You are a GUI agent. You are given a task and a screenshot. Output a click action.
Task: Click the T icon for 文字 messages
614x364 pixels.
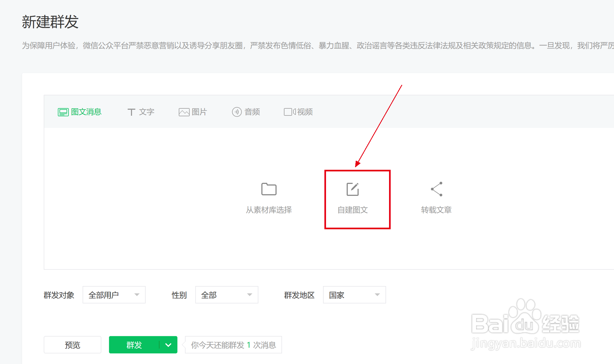131,112
